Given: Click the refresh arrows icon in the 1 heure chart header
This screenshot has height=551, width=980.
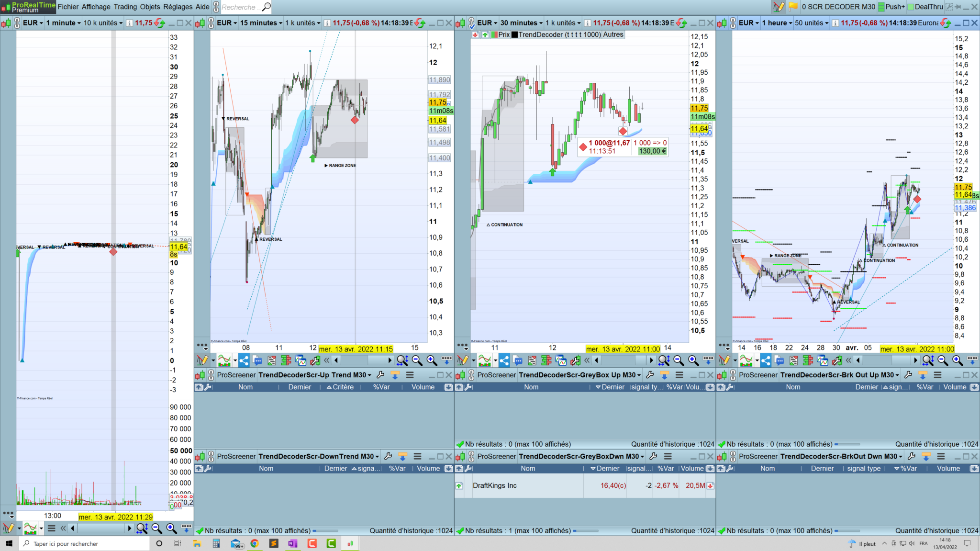Looking at the screenshot, I should coord(946,23).
